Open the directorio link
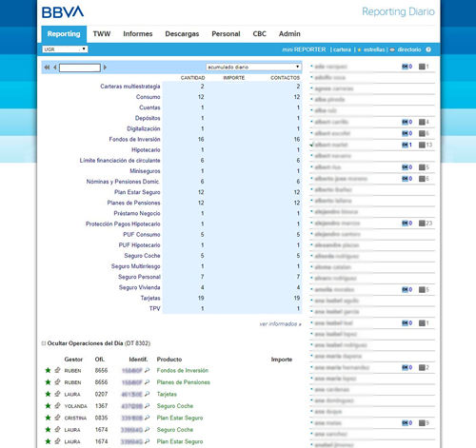476x448 pixels. [409, 49]
